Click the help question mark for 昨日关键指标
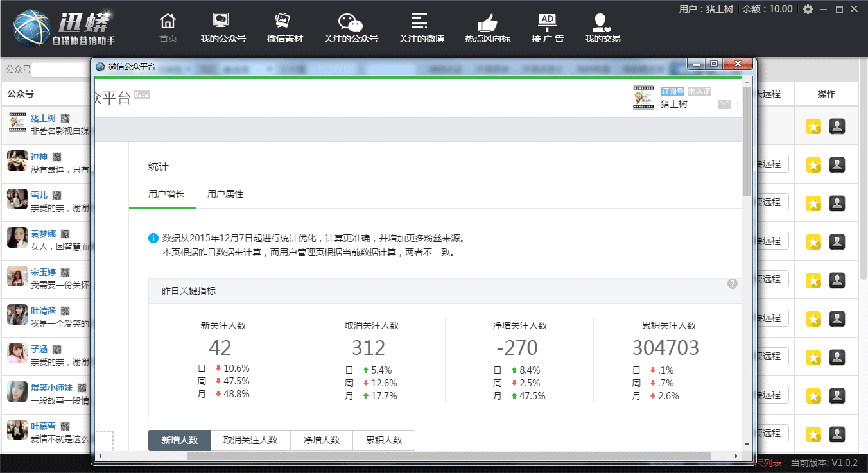The image size is (868, 473). pyautogui.click(x=733, y=284)
